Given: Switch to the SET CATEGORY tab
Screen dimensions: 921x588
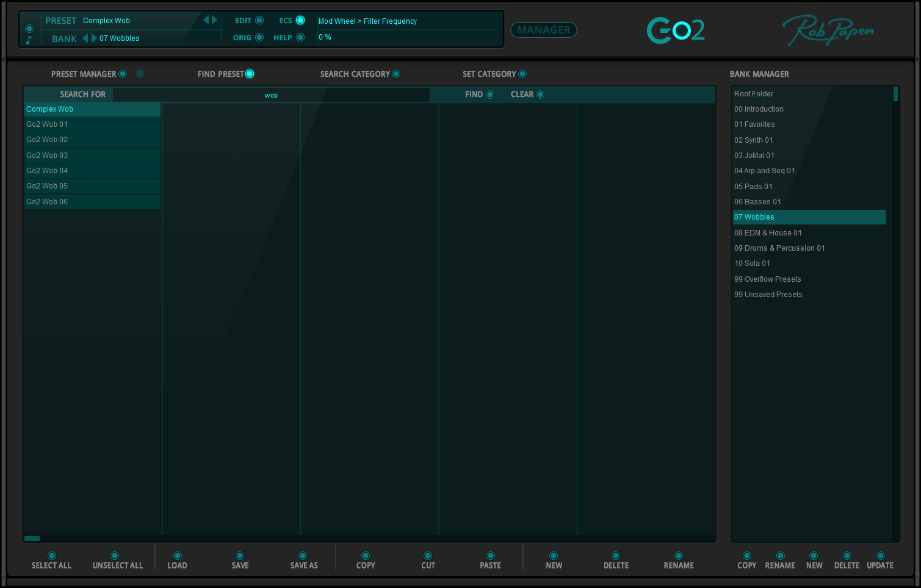Looking at the screenshot, I should pyautogui.click(x=522, y=74).
